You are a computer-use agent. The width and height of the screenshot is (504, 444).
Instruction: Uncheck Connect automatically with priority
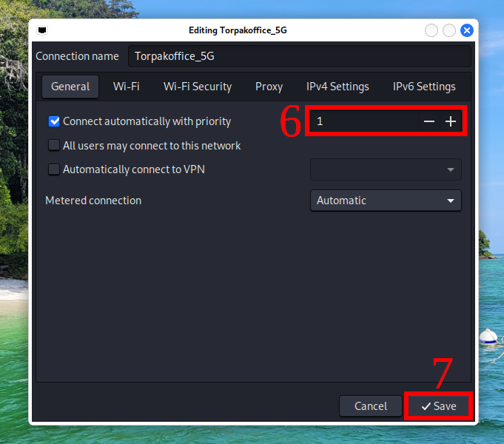coord(54,121)
